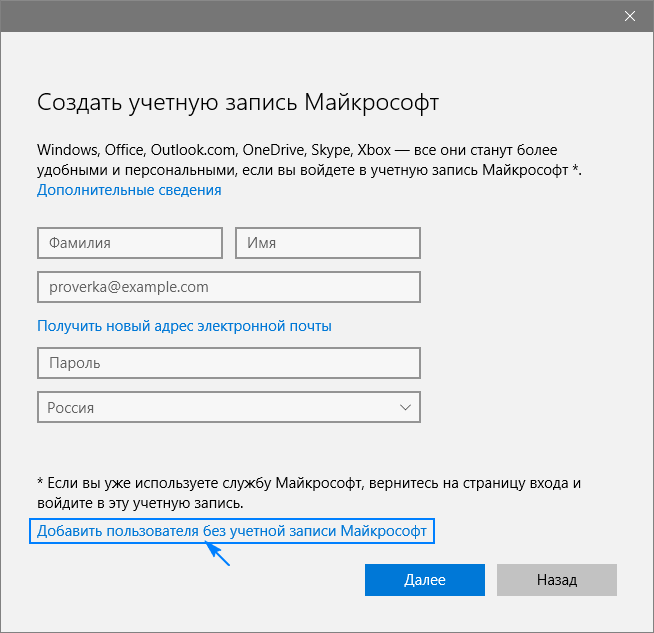Open the Дополнительные сведения link

click(129, 190)
